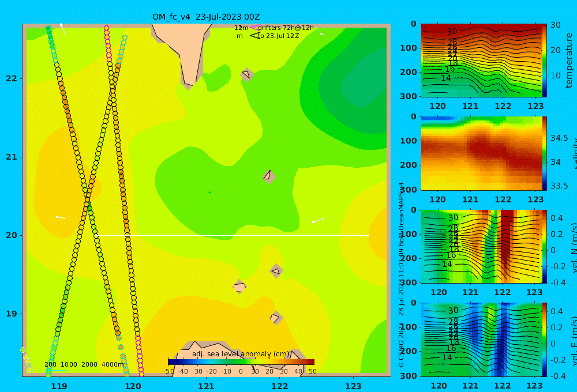The image size is (577, 392).
Task: Click the small white arrow at map top-right
Action: click(x=321, y=33)
